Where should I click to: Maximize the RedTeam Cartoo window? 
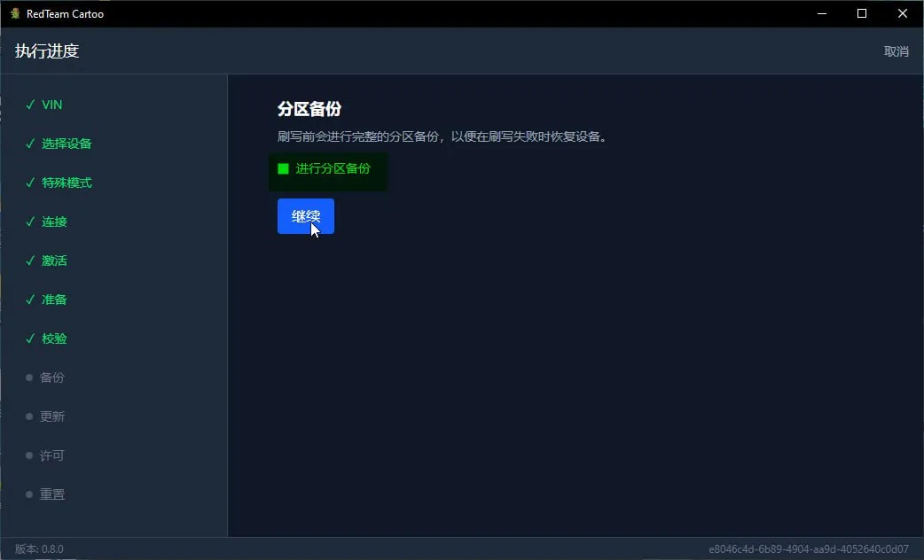[x=862, y=13]
